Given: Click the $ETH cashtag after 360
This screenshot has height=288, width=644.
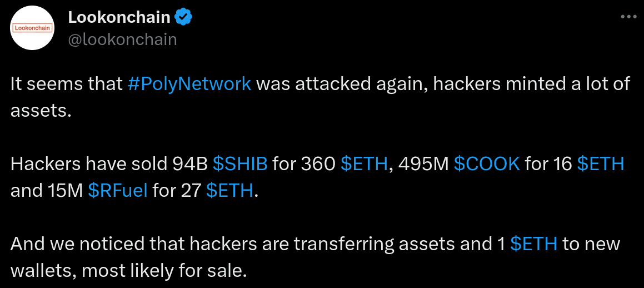Looking at the screenshot, I should point(365,165).
